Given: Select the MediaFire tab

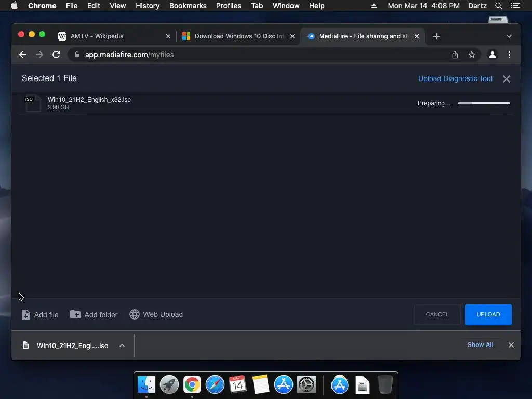Looking at the screenshot, I should (363, 36).
